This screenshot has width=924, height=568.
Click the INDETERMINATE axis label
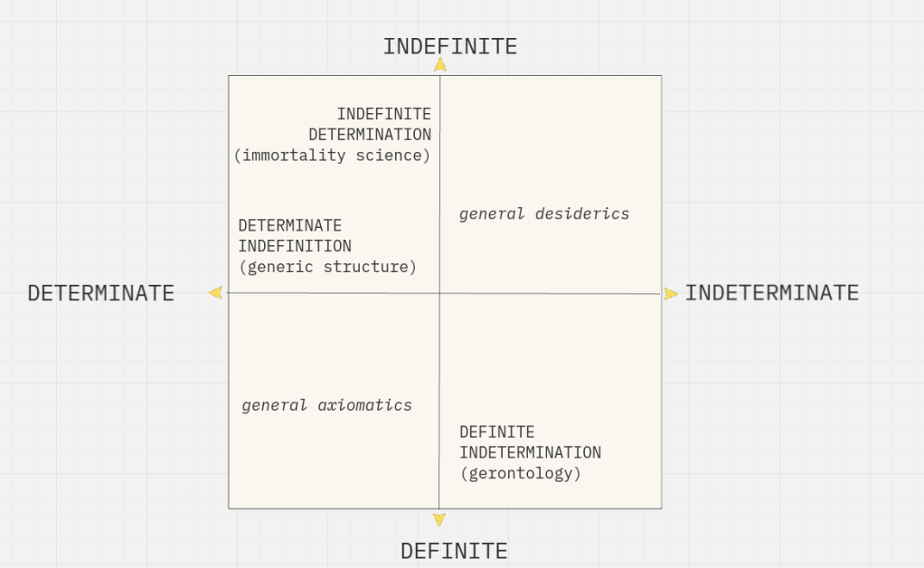(771, 293)
